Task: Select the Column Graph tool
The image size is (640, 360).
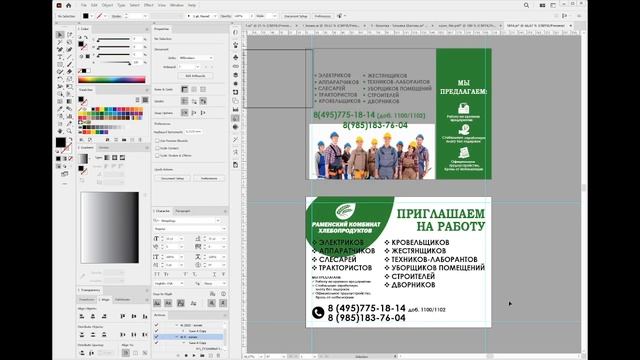Action: (69, 116)
